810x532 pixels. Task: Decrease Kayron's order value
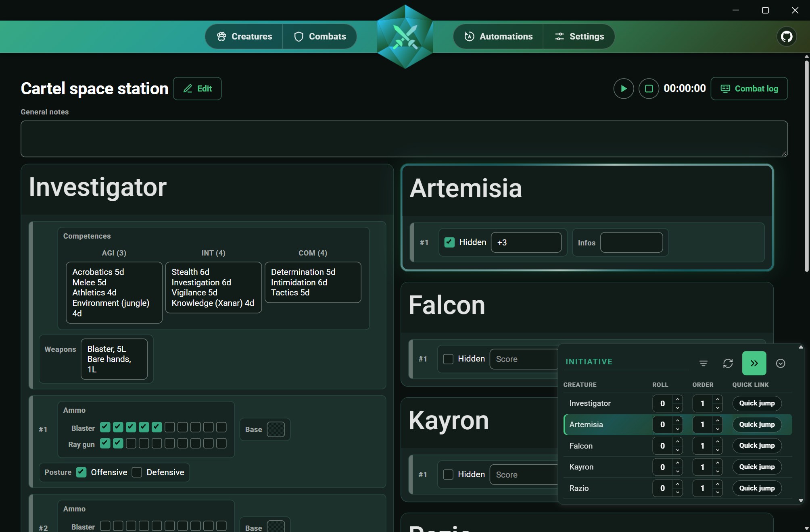pos(717,472)
